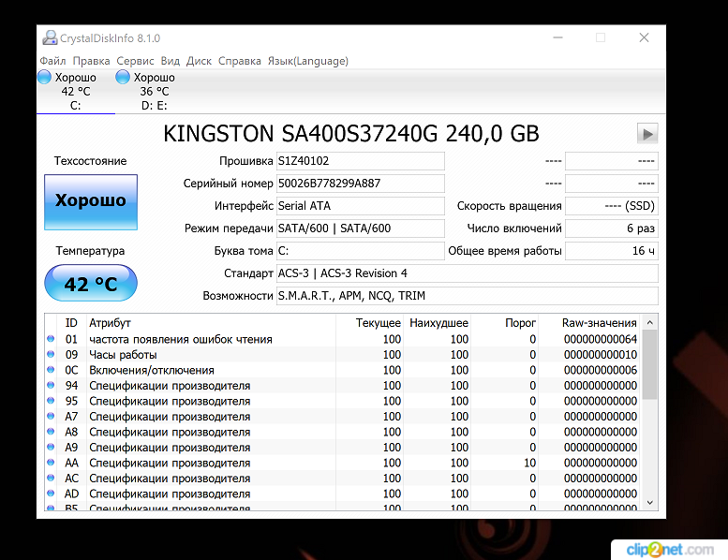This screenshot has height=560, width=728.
Task: Click status dot for attribute 09 row
Action: (51, 354)
